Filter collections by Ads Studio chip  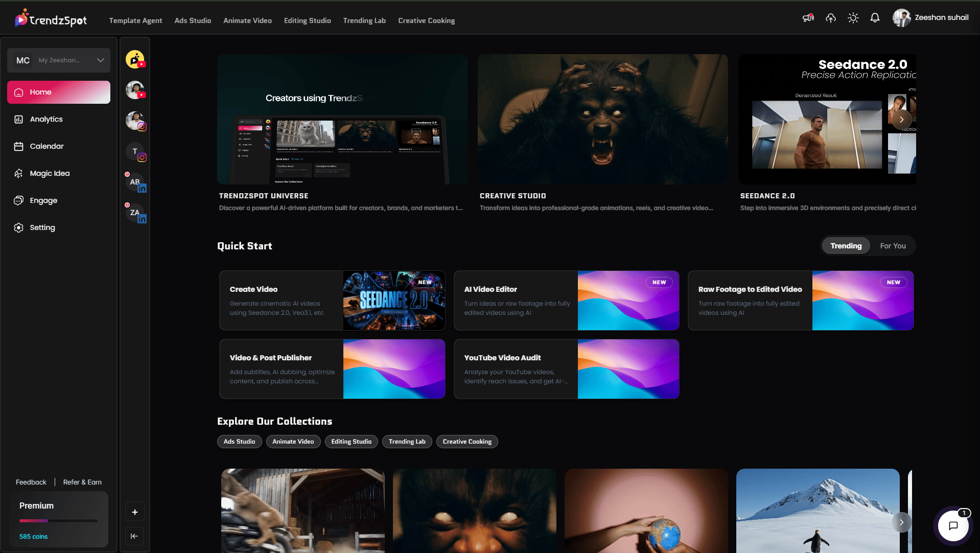click(x=239, y=442)
